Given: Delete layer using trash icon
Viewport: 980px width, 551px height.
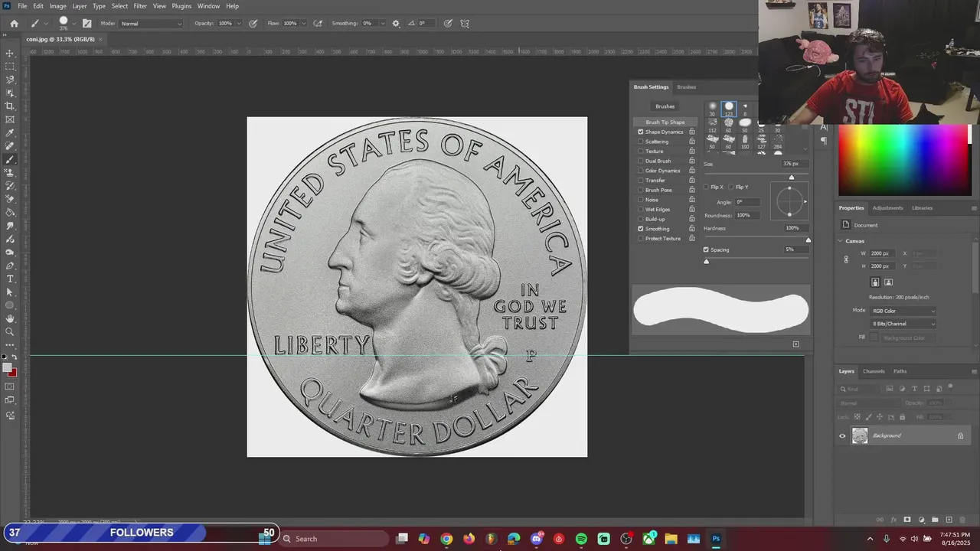Looking at the screenshot, I should point(963,520).
